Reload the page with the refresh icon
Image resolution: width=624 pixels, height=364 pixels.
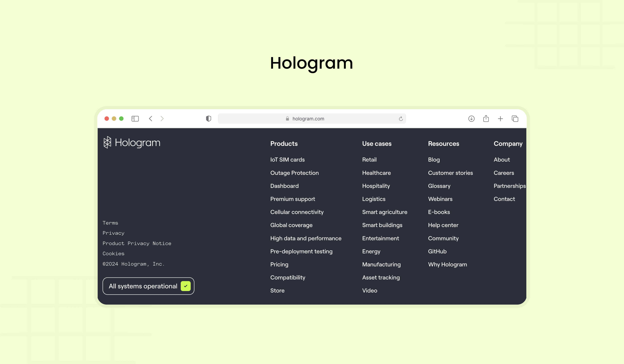pyautogui.click(x=401, y=119)
